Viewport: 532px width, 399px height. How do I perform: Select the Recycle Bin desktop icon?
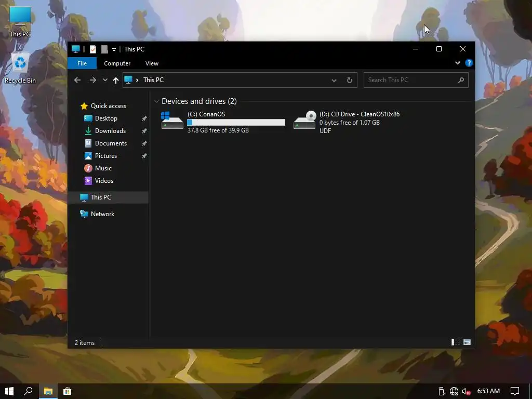(20, 69)
